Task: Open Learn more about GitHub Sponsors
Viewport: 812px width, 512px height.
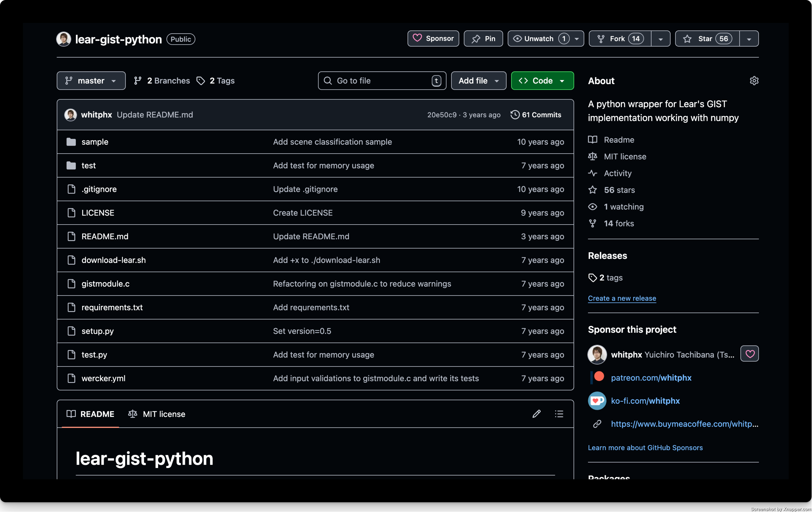Action: (x=645, y=448)
